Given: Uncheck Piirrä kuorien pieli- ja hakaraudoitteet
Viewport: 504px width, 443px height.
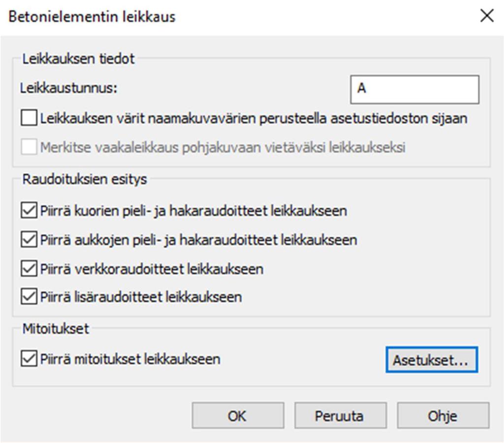Looking at the screenshot, I should click(x=29, y=211).
